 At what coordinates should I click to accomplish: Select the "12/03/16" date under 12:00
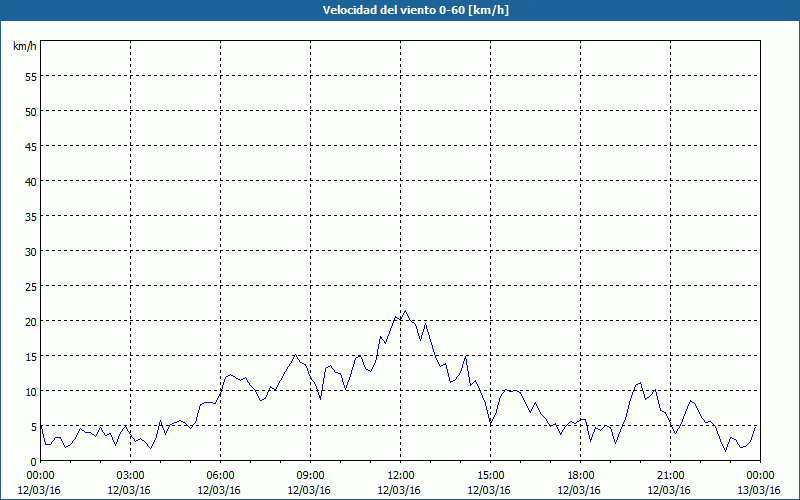pos(399,490)
